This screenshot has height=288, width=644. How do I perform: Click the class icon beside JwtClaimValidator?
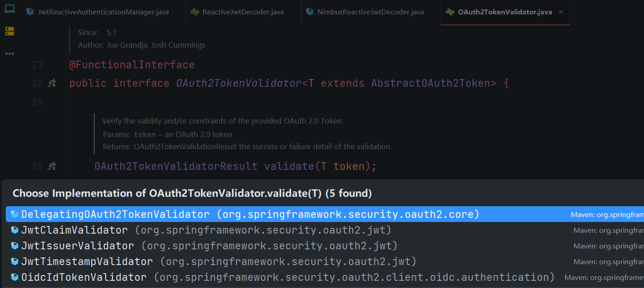click(15, 230)
